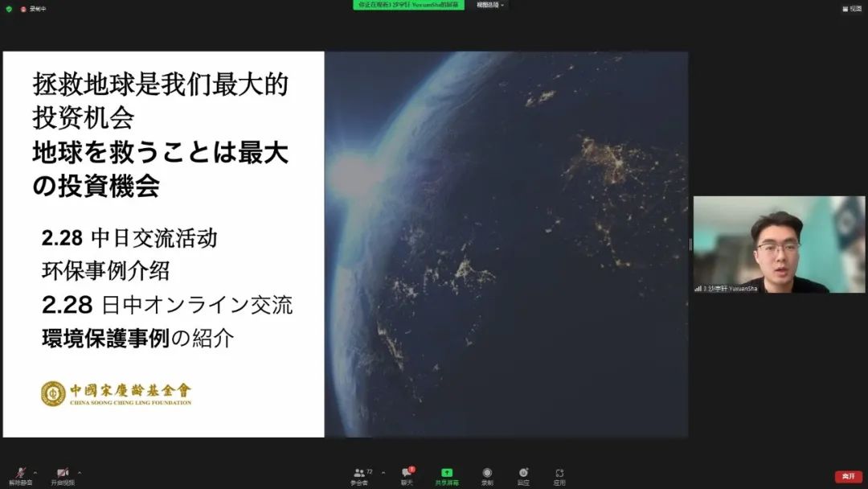Click the green encryption shield icon

9,9
